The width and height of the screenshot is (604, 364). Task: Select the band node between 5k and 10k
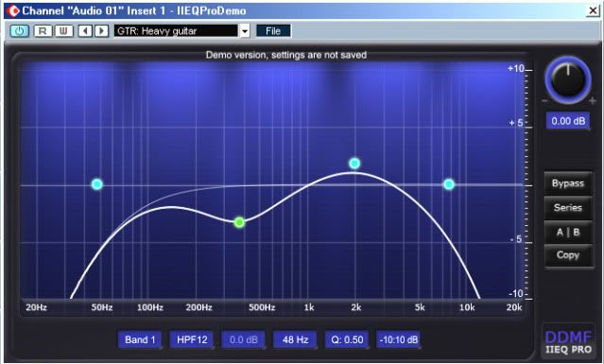point(449,184)
